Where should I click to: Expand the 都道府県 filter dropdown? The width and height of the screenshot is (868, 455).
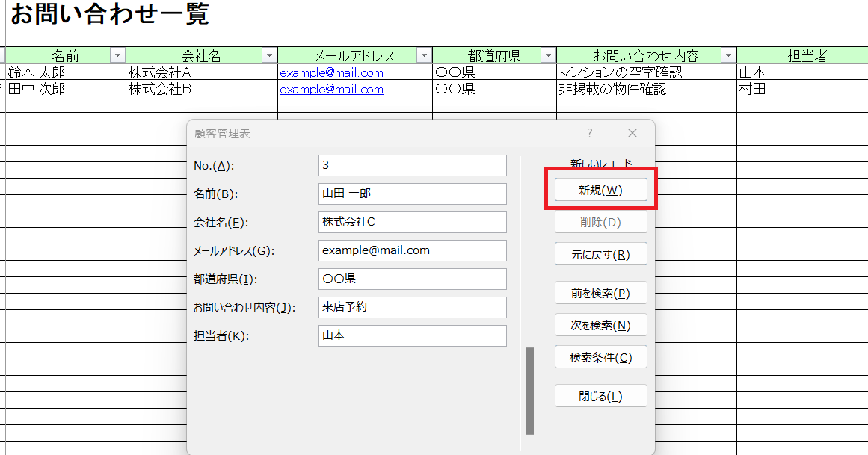point(548,56)
